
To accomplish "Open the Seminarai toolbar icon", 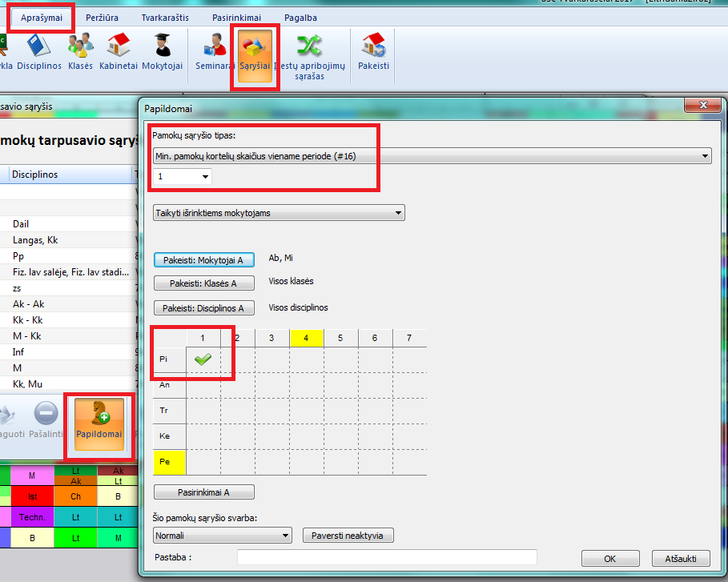I will pos(215,52).
